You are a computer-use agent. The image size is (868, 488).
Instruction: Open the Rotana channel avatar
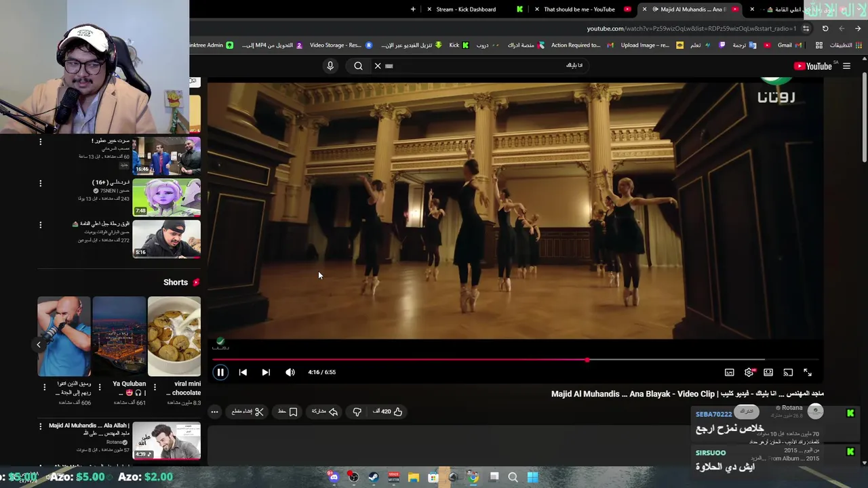click(815, 411)
